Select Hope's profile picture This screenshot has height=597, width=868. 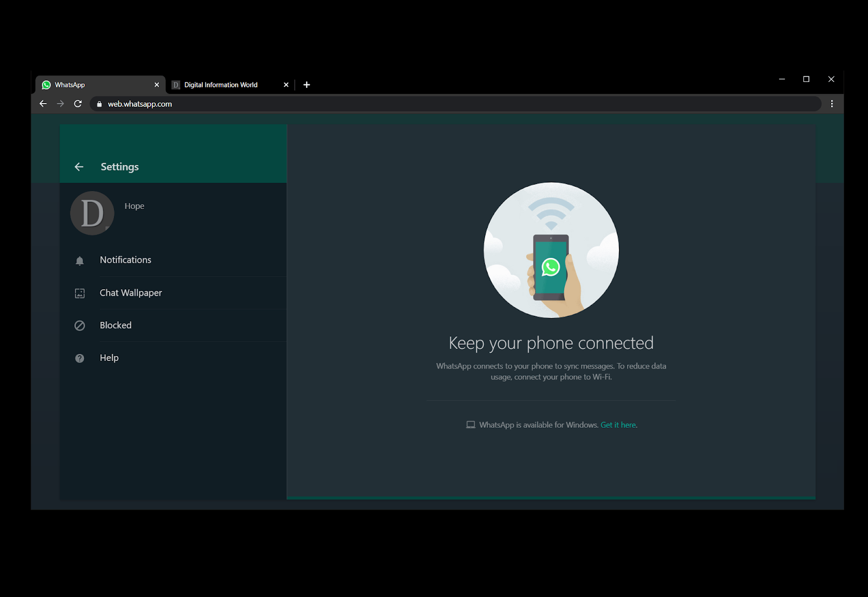(92, 213)
